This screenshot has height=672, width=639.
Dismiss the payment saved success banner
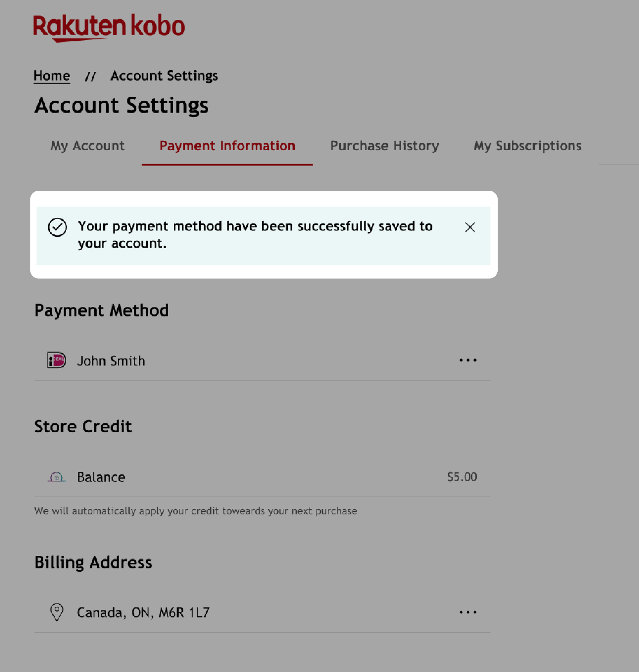click(470, 227)
